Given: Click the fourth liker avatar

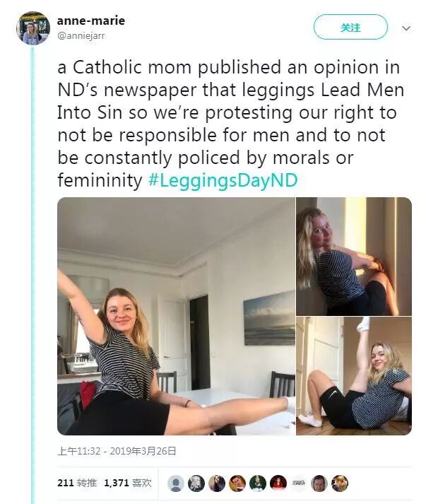Looking at the screenshot, I should [237, 484].
